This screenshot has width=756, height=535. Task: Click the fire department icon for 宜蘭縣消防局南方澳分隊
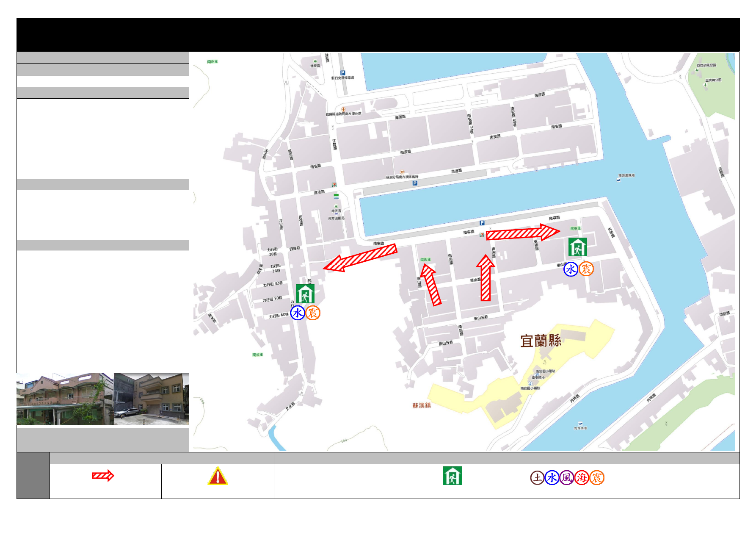click(344, 109)
